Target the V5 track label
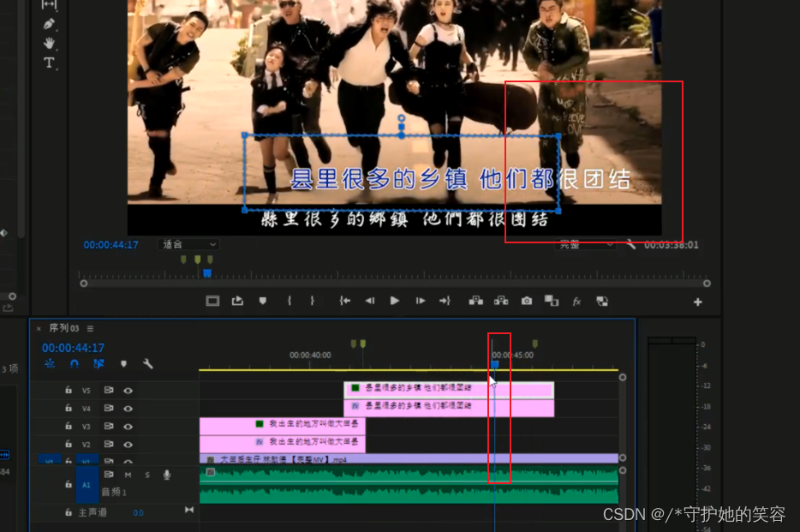This screenshot has height=532, width=800. [x=87, y=391]
